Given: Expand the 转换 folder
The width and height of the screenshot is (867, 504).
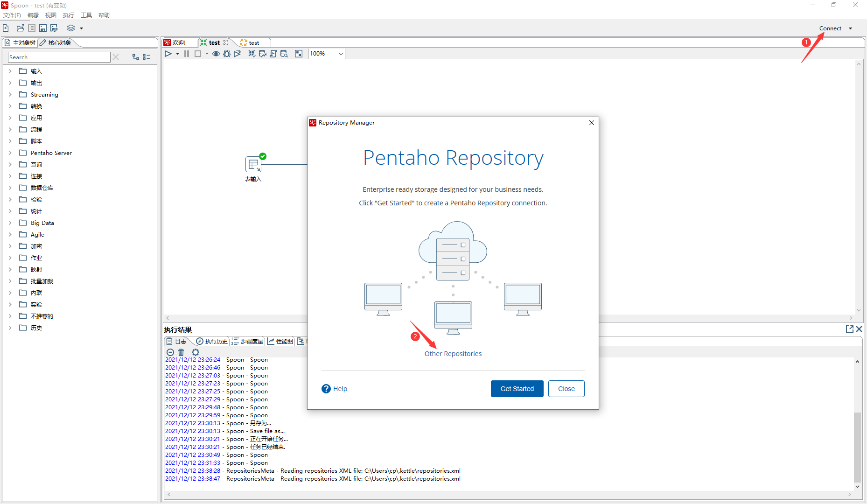Looking at the screenshot, I should coord(10,106).
